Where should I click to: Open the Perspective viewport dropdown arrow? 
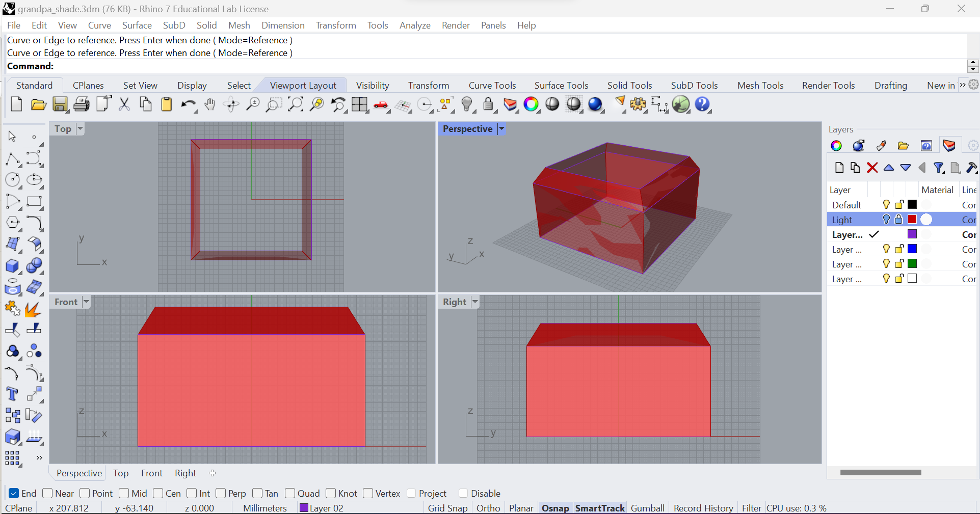(x=501, y=129)
